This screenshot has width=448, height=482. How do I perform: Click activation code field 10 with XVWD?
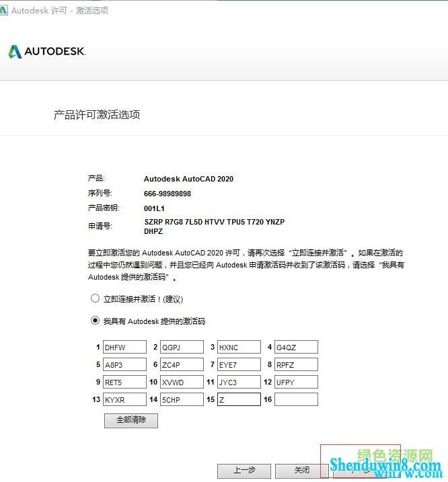(182, 382)
